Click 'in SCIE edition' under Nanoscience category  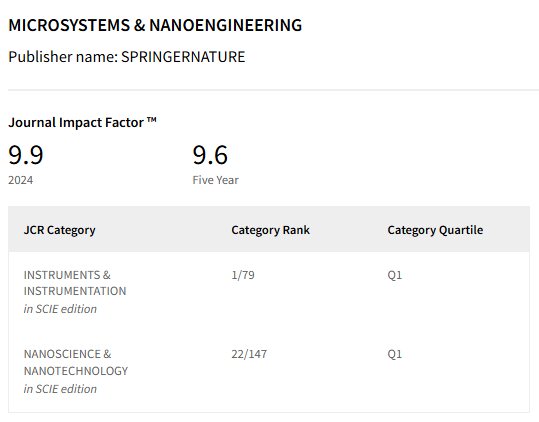coord(60,389)
